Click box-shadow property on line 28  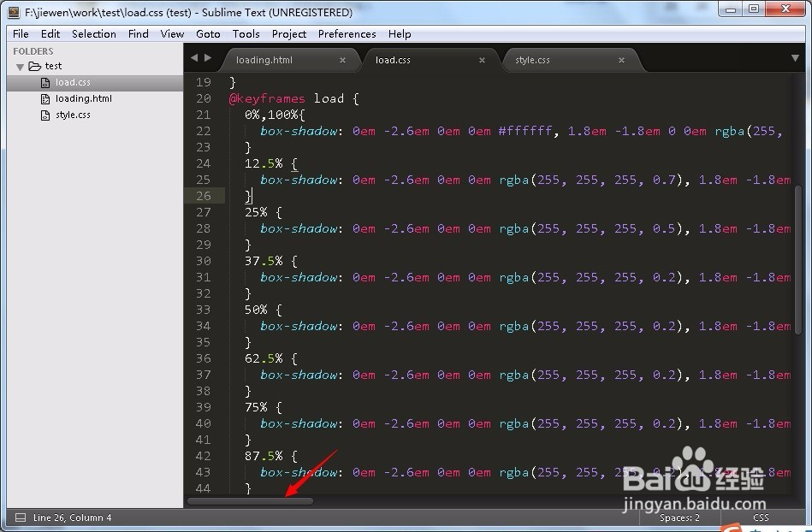(299, 228)
